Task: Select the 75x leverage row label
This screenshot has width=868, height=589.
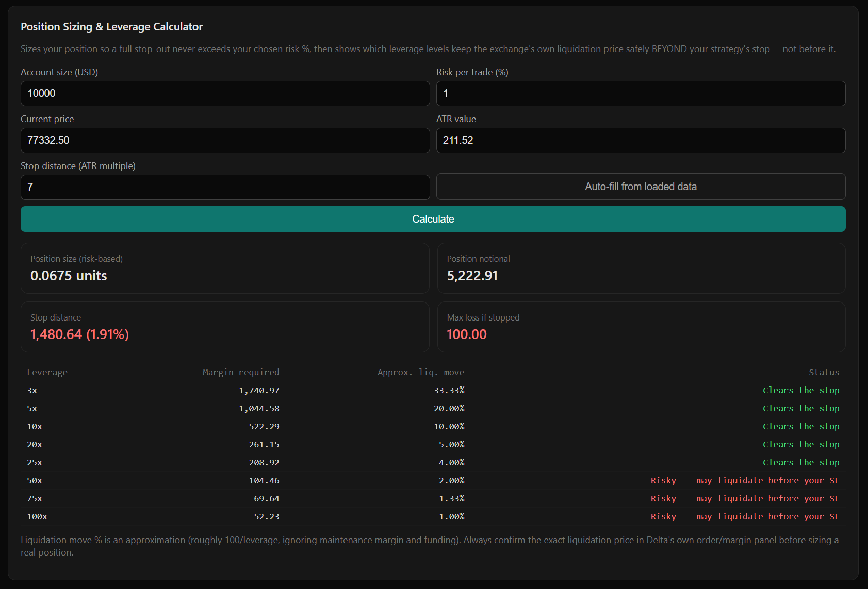Action: click(35, 498)
